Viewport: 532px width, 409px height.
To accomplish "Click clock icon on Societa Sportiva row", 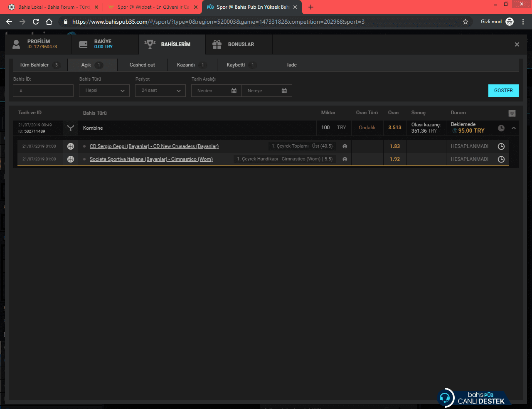I will [501, 159].
